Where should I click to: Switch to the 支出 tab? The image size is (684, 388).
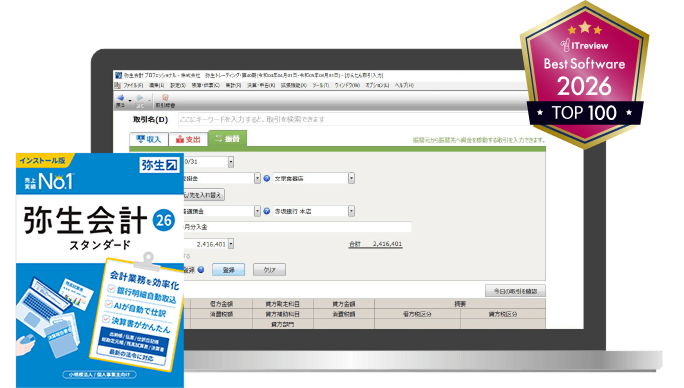[x=188, y=139]
